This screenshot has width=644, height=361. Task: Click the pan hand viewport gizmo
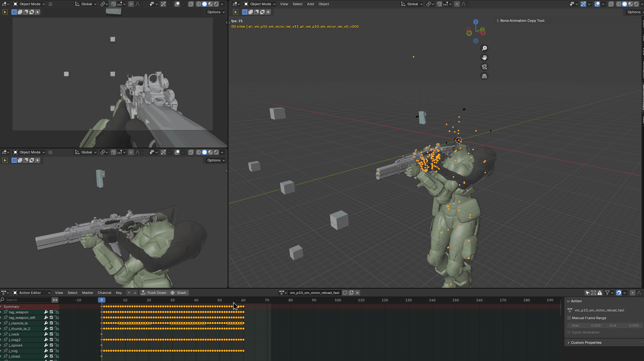pyautogui.click(x=484, y=58)
